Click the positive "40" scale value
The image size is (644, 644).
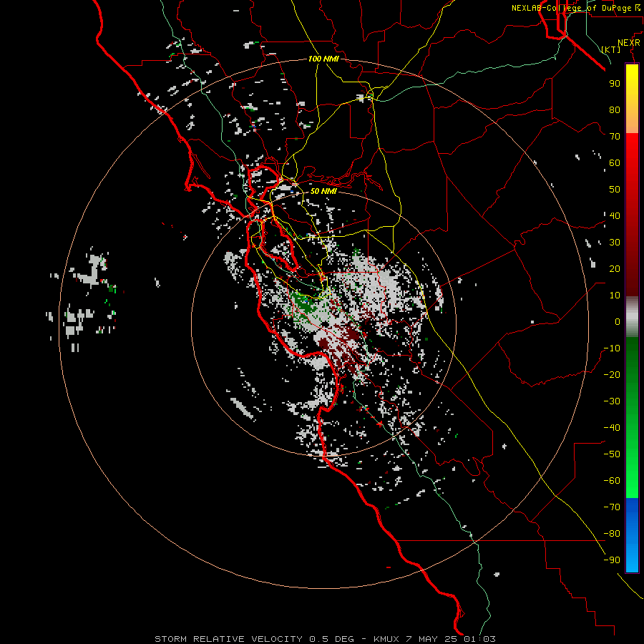(x=615, y=215)
